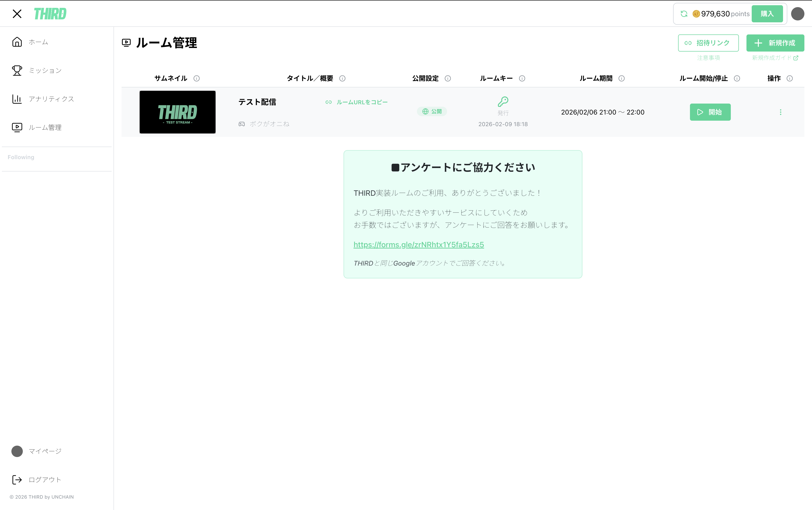This screenshot has height=510, width=812.
Task: Click info icon beside ルーム開始/停止 header
Action: [737, 78]
